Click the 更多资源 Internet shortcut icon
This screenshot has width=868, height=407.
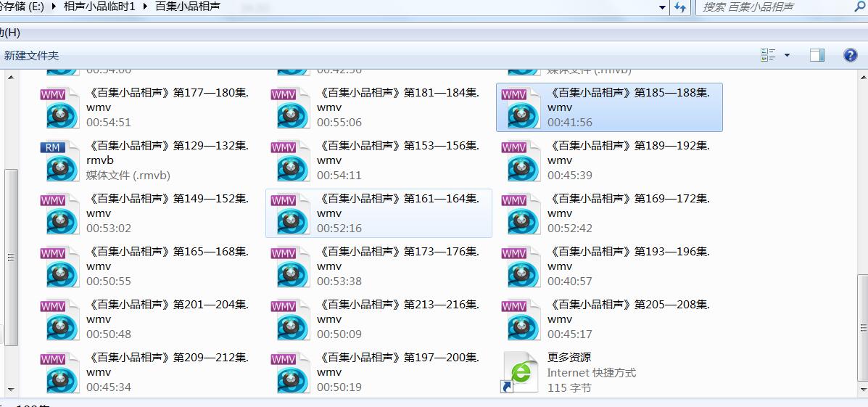(521, 373)
